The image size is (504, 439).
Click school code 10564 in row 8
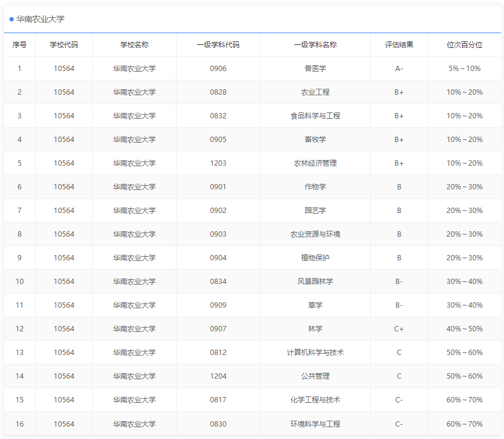[64, 234]
